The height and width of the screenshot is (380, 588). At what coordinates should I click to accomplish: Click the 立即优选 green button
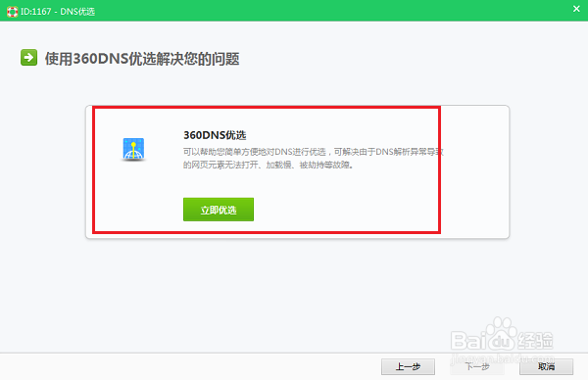[x=219, y=210]
